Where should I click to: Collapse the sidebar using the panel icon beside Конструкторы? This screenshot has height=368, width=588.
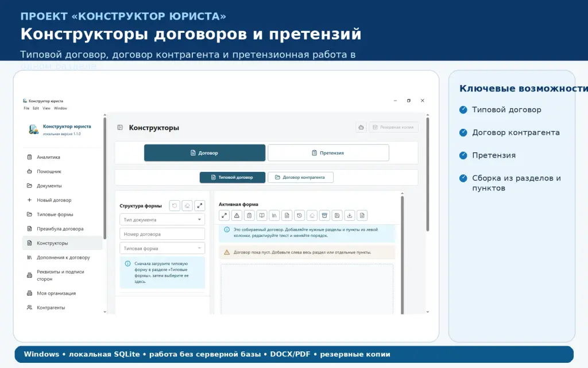click(120, 128)
